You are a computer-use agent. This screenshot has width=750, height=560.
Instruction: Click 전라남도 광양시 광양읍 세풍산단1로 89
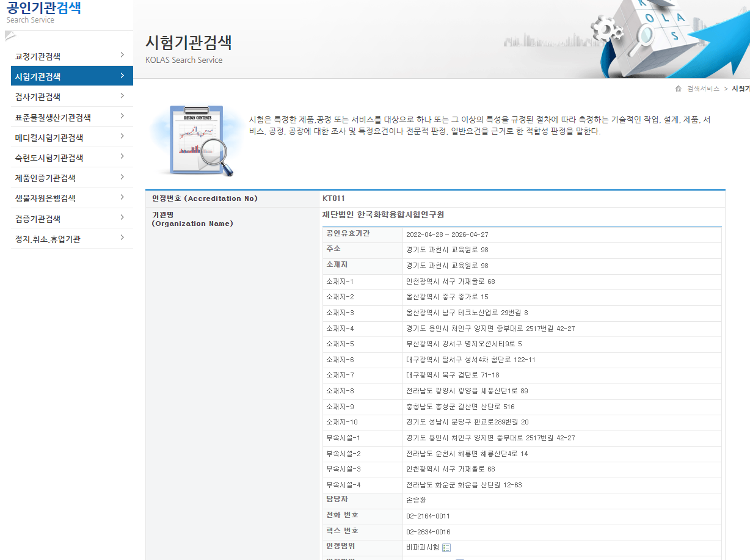pyautogui.click(x=467, y=391)
